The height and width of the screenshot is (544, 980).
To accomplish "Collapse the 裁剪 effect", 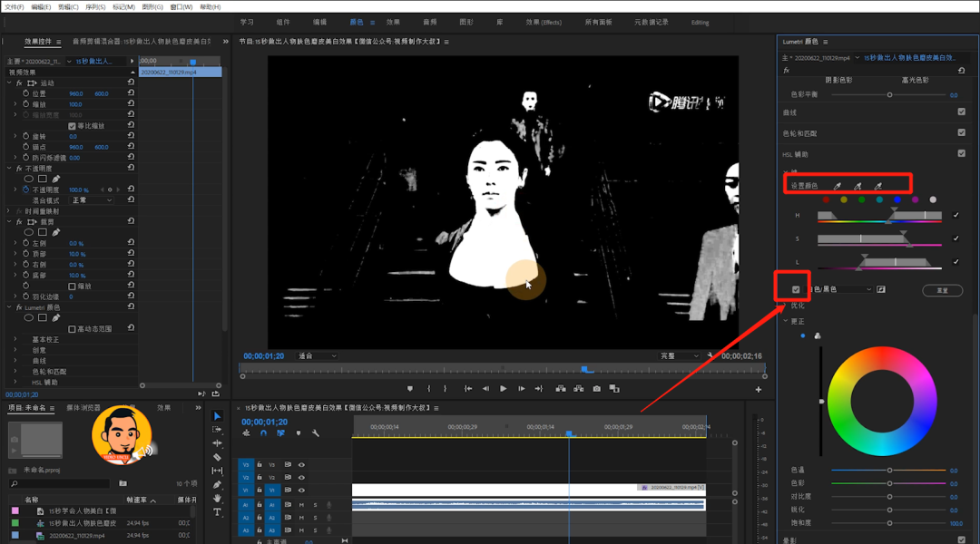I will [9, 221].
